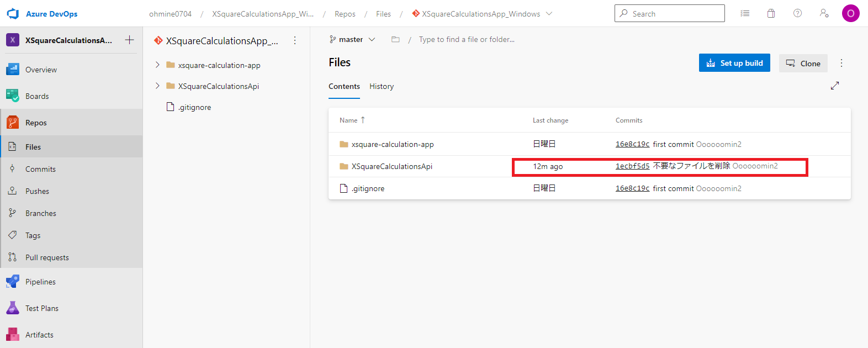Open the XSquareCalculationsApp_Windows repo dropdown
Image resolution: width=868 pixels, height=348 pixels.
pyautogui.click(x=481, y=14)
